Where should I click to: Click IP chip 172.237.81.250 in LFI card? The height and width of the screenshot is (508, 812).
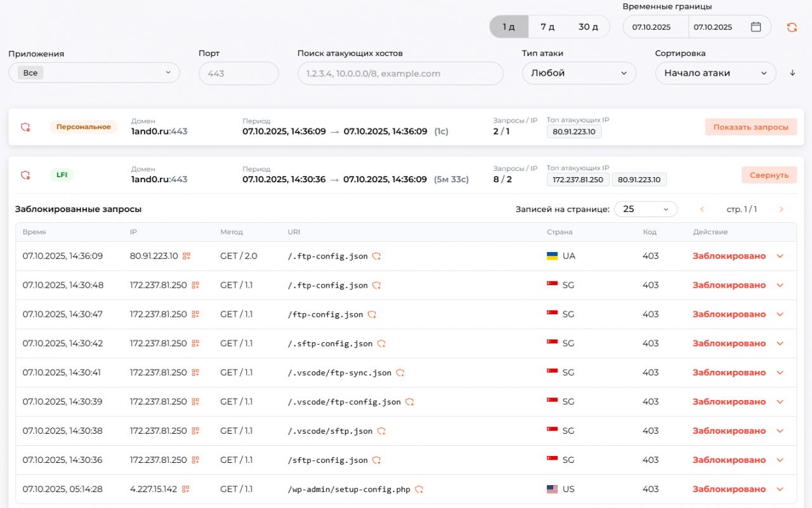click(578, 180)
